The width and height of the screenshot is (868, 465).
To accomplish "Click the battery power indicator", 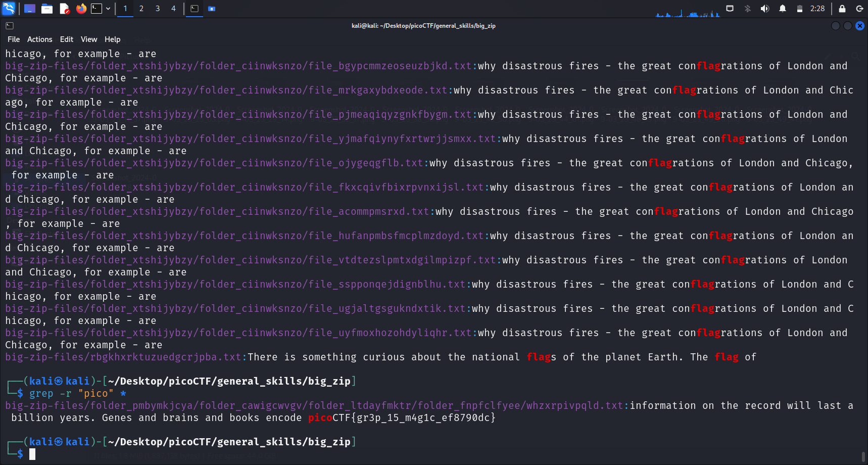I will point(799,9).
